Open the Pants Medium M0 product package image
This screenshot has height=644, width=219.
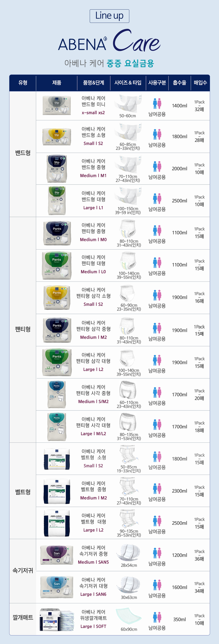coord(57,233)
